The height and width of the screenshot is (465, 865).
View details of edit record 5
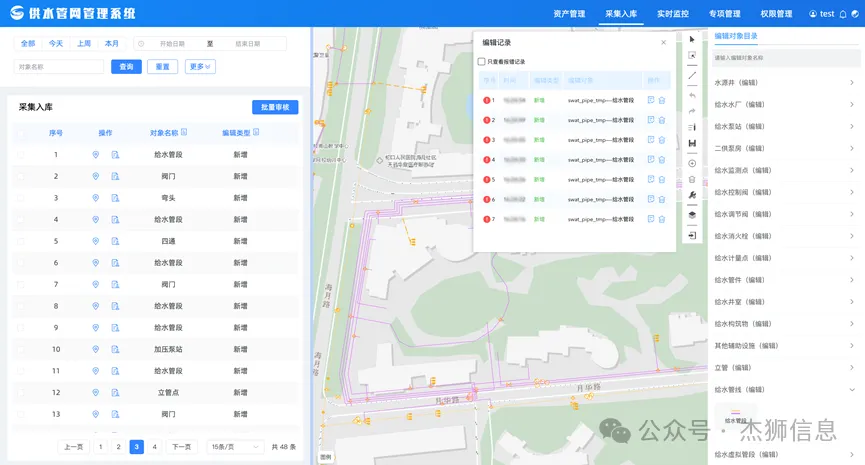click(x=651, y=179)
